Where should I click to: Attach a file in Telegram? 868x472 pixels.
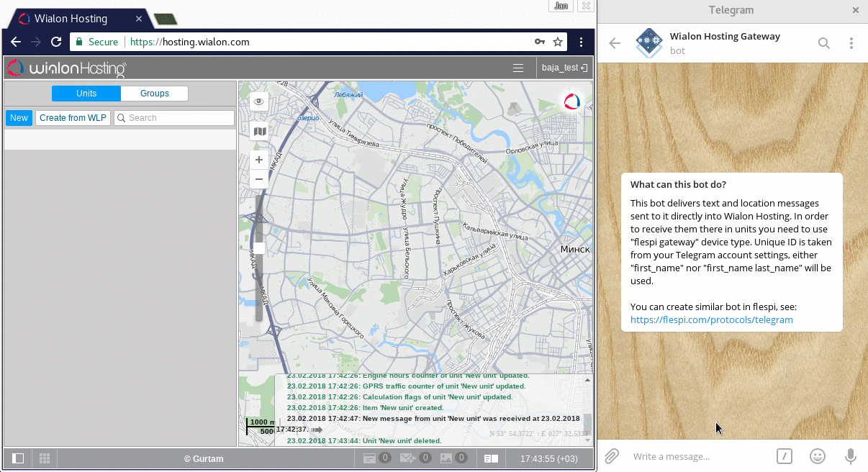611,456
